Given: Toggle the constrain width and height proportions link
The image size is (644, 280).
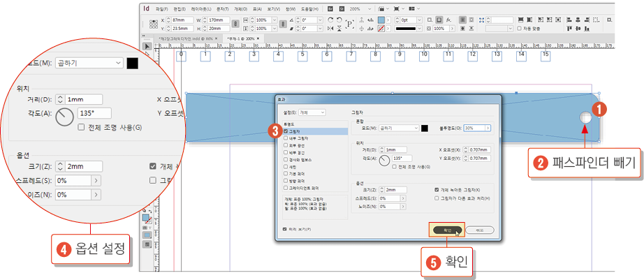Looking at the screenshot, I should (235, 24).
